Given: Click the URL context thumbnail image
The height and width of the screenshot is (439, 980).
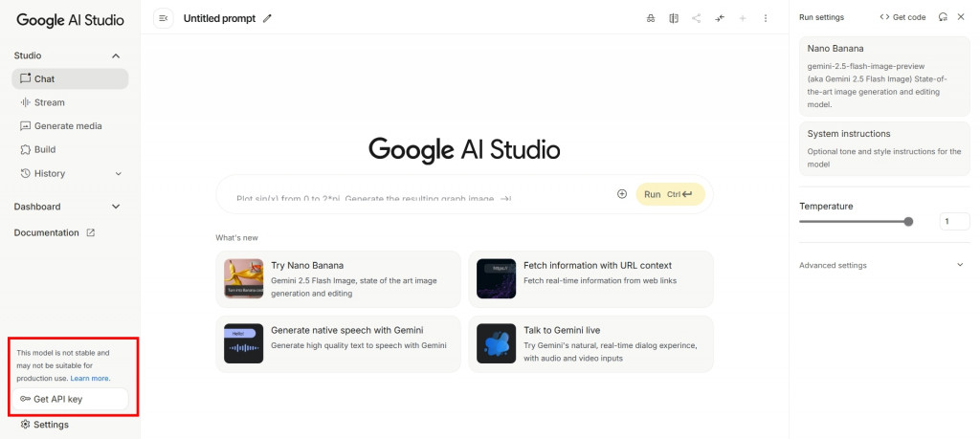Looking at the screenshot, I should coord(497,278).
